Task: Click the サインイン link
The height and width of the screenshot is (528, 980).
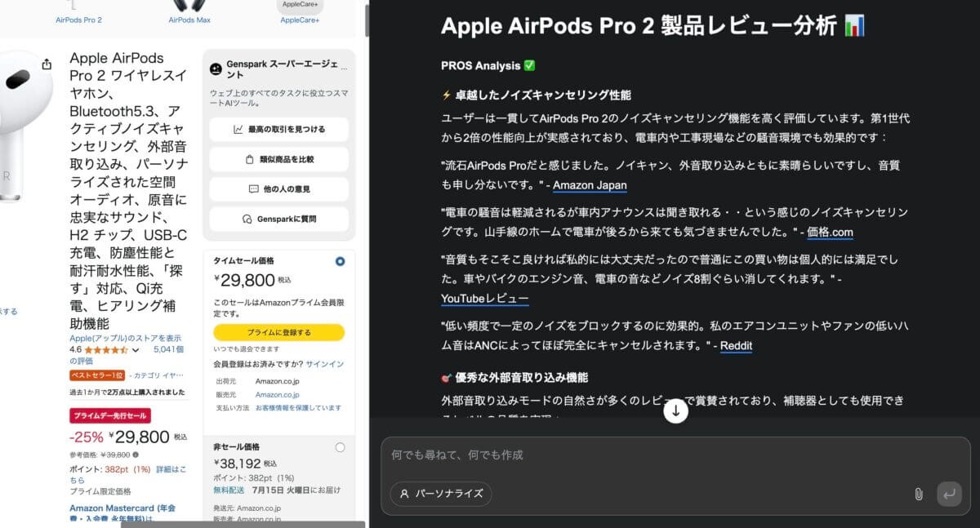Action: point(324,364)
